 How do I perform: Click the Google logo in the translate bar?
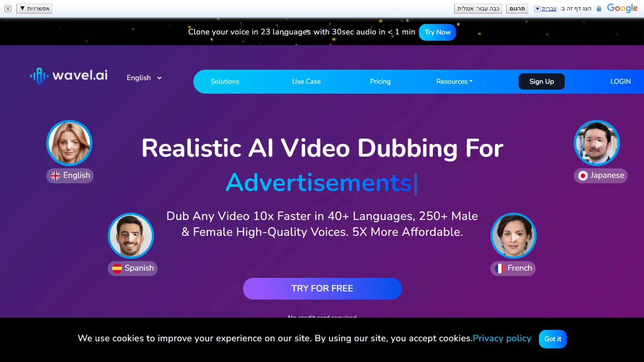[x=622, y=8]
